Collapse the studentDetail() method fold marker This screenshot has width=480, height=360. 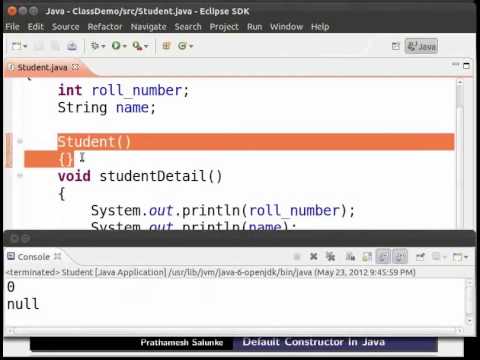click(x=20, y=175)
